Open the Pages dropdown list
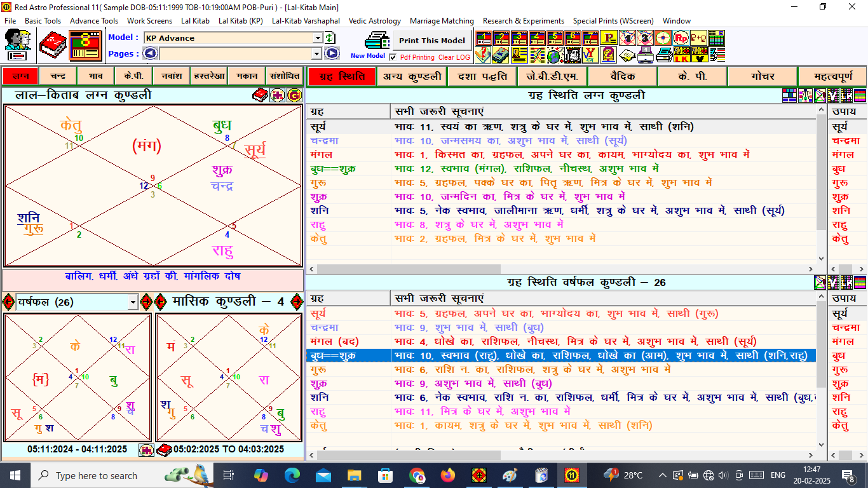Image resolution: width=868 pixels, height=488 pixels. click(x=318, y=54)
